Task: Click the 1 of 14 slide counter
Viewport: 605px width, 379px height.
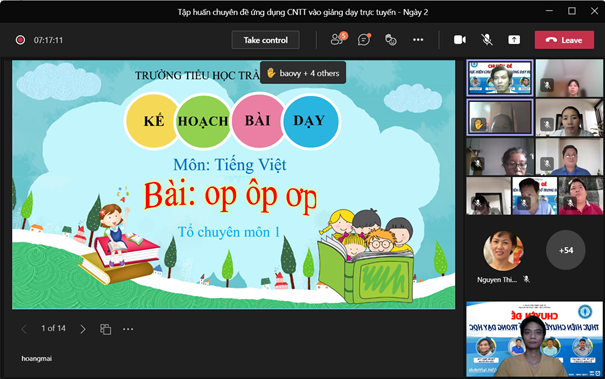Action: tap(53, 328)
